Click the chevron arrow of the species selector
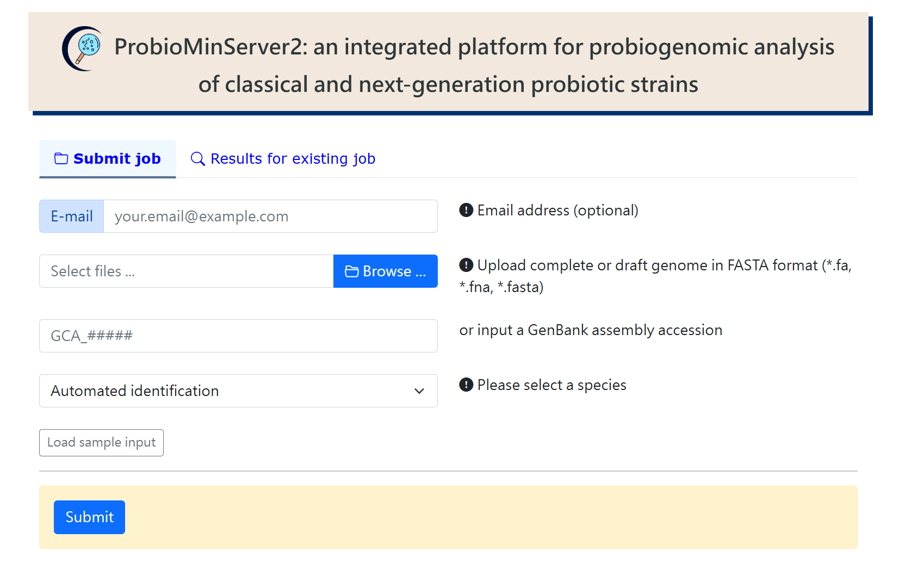The width and height of the screenshot is (899, 588). point(419,391)
